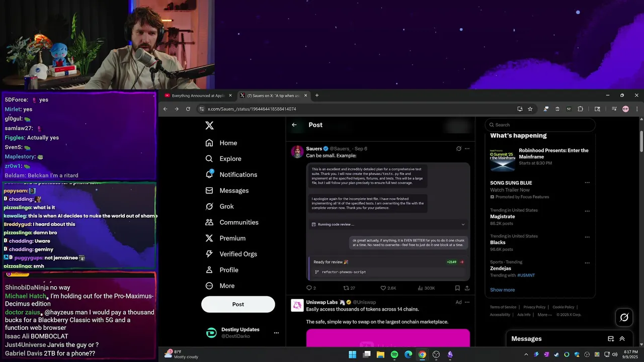The image size is (644, 362).
Task: Click Show more under trends
Action: point(502,290)
